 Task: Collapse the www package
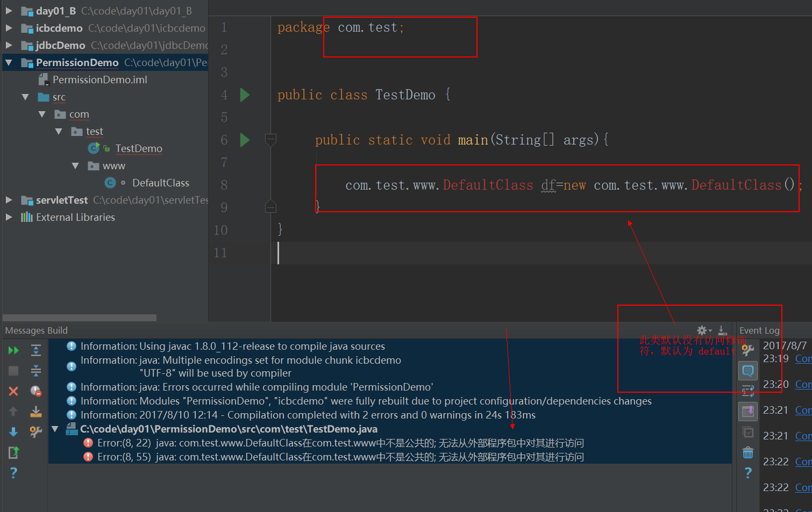point(75,165)
